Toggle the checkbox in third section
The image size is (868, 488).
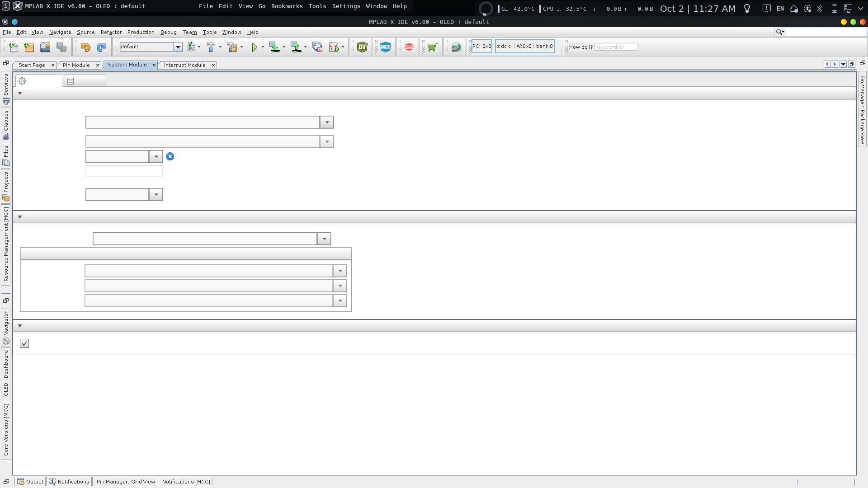[24, 343]
